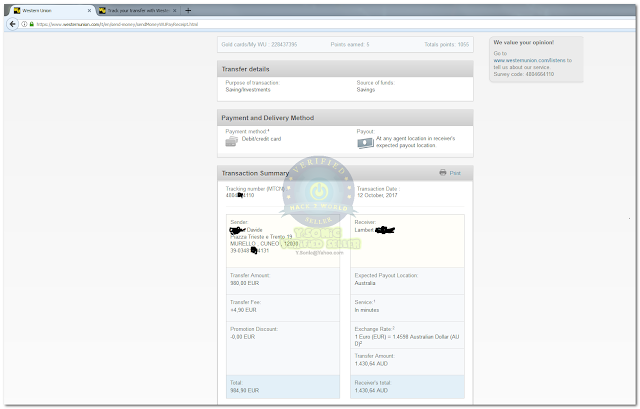Switch to Track your transfer tab
The image size is (640, 409).
138,11
